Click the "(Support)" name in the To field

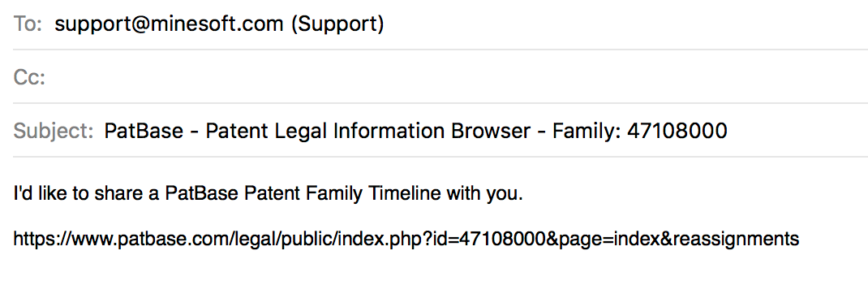(x=337, y=24)
